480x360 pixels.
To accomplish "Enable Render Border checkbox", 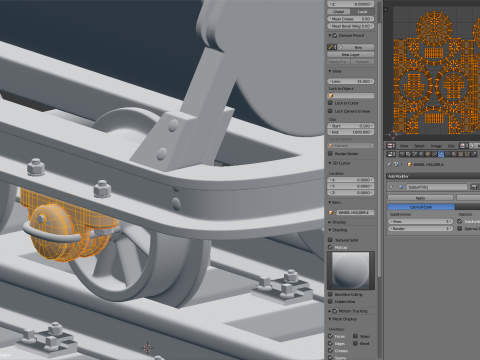I will tap(330, 153).
